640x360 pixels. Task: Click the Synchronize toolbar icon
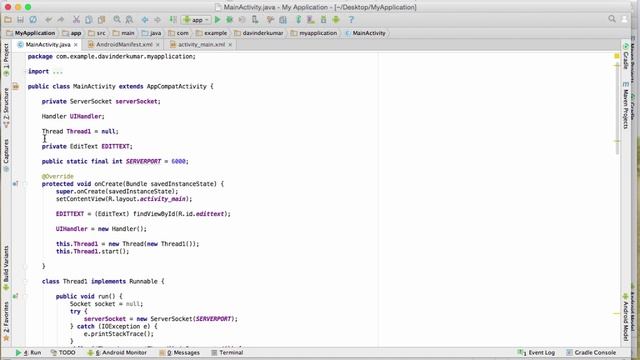pyautogui.click(x=33, y=20)
